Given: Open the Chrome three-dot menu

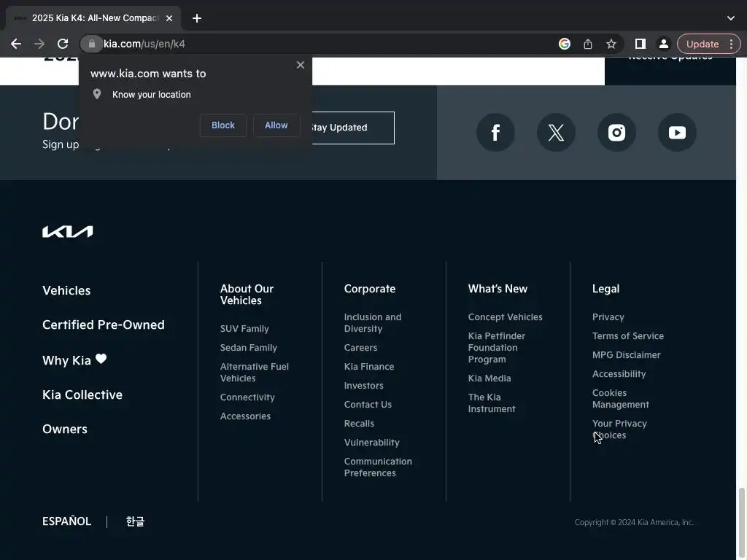Looking at the screenshot, I should (731, 44).
